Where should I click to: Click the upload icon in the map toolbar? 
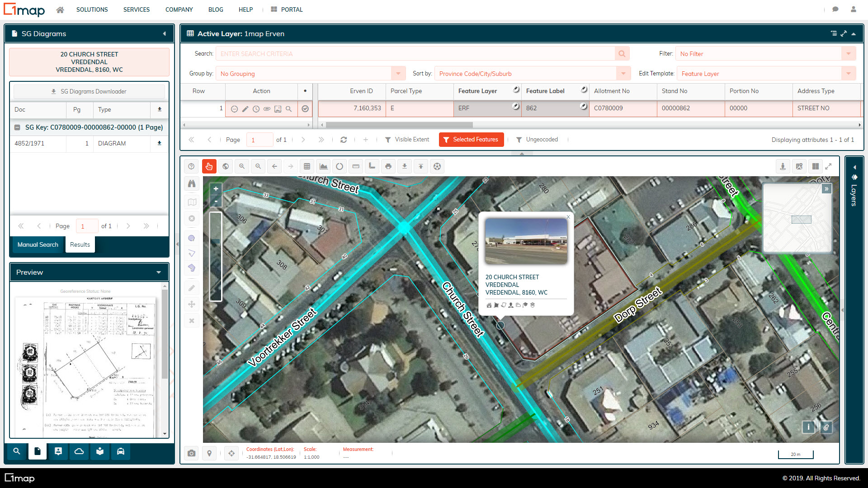click(421, 166)
